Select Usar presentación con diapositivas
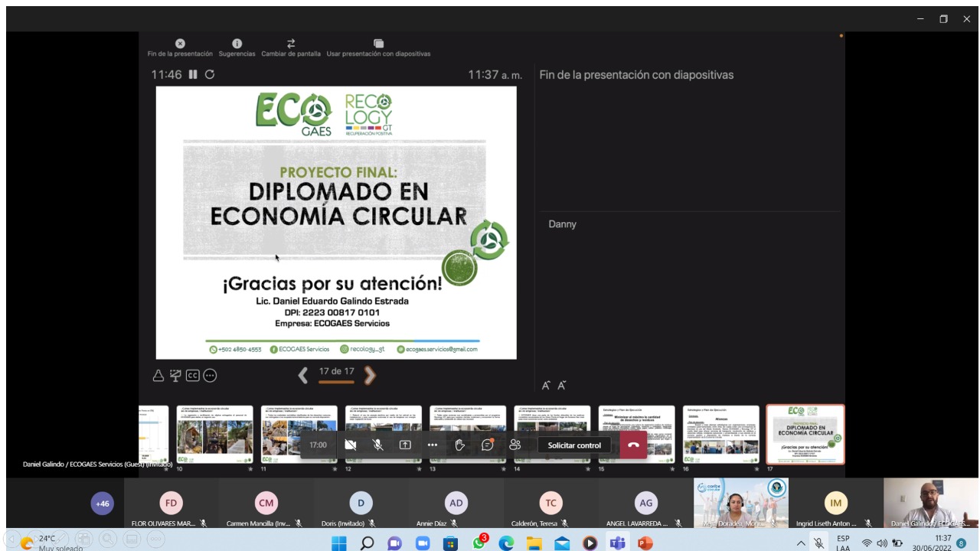 (378, 44)
